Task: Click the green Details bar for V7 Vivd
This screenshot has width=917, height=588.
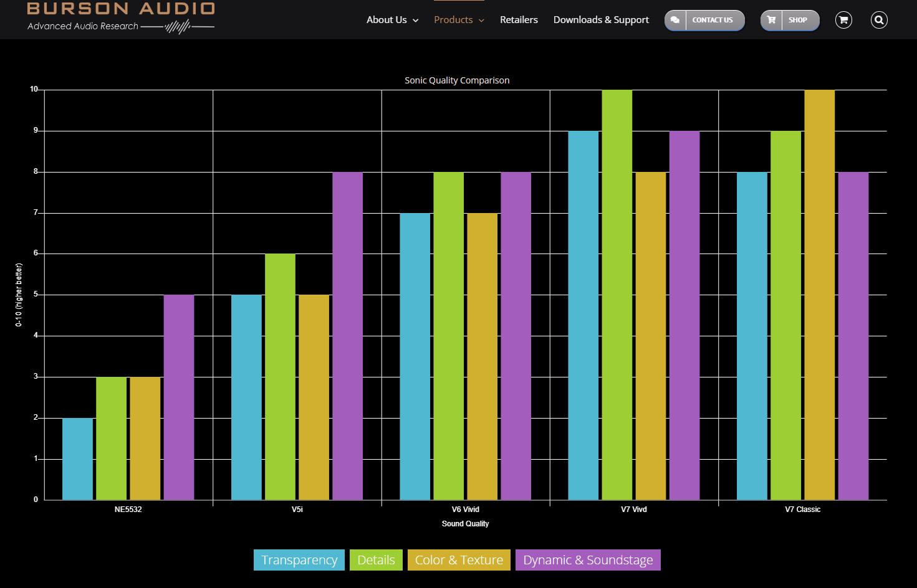Action: click(617, 295)
